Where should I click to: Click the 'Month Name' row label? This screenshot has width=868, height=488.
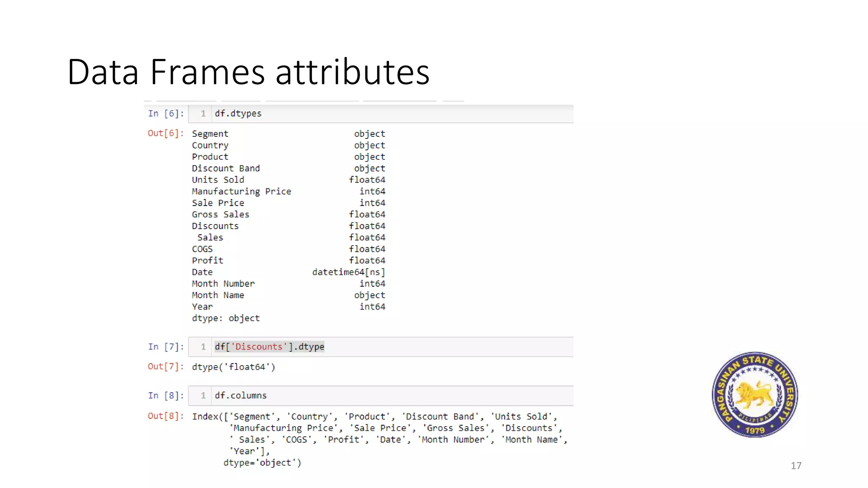pyautogui.click(x=218, y=295)
